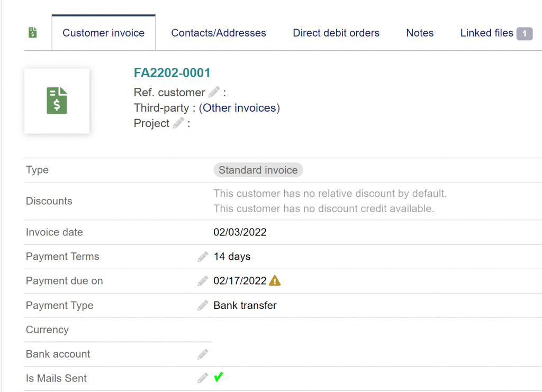Click the Linked files count badge
The height and width of the screenshot is (392, 542).
524,33
